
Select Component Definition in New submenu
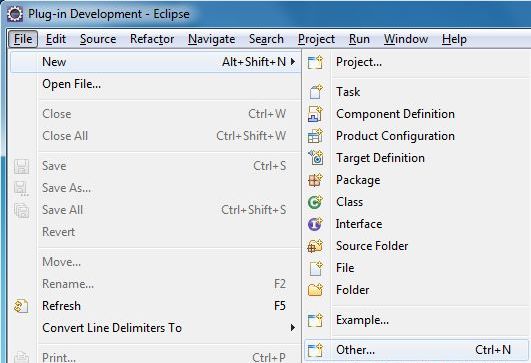(416, 114)
